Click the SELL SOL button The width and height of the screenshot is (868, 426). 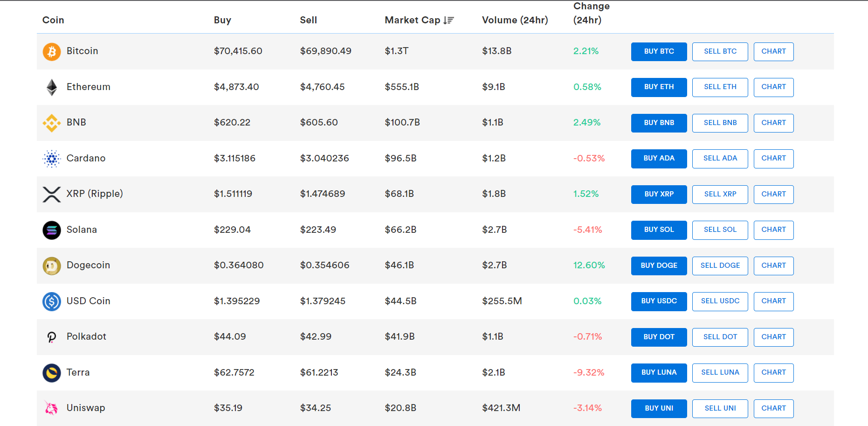pyautogui.click(x=720, y=230)
